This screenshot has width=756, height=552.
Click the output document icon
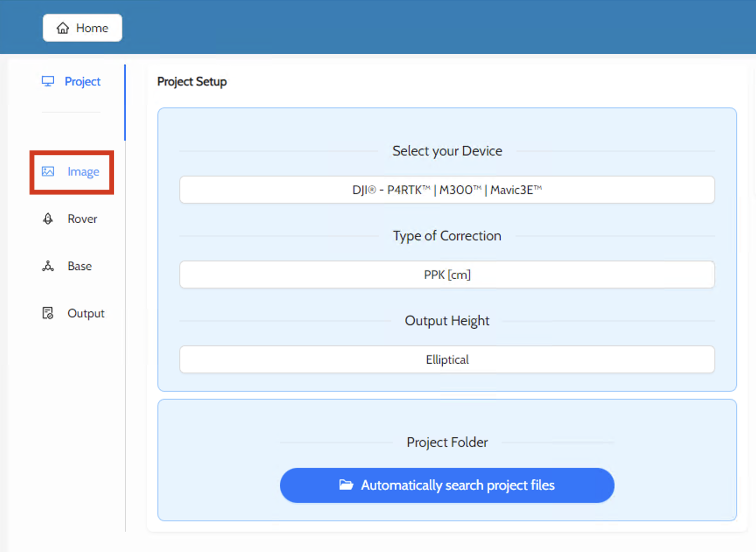(x=48, y=313)
